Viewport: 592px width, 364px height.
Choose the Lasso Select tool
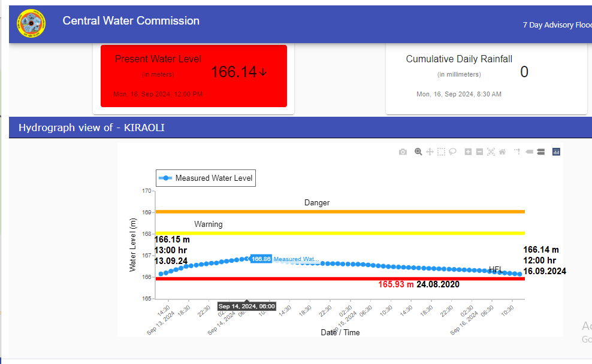tap(452, 152)
